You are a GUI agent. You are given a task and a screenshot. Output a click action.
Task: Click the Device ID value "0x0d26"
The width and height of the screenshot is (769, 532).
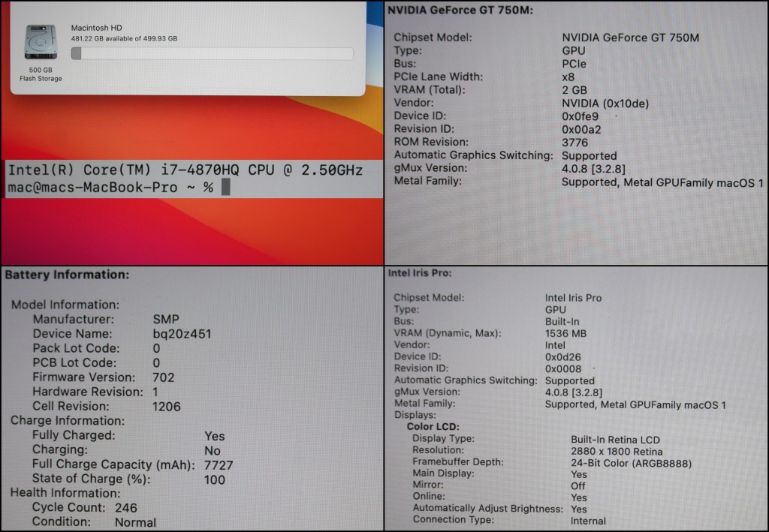tap(563, 357)
